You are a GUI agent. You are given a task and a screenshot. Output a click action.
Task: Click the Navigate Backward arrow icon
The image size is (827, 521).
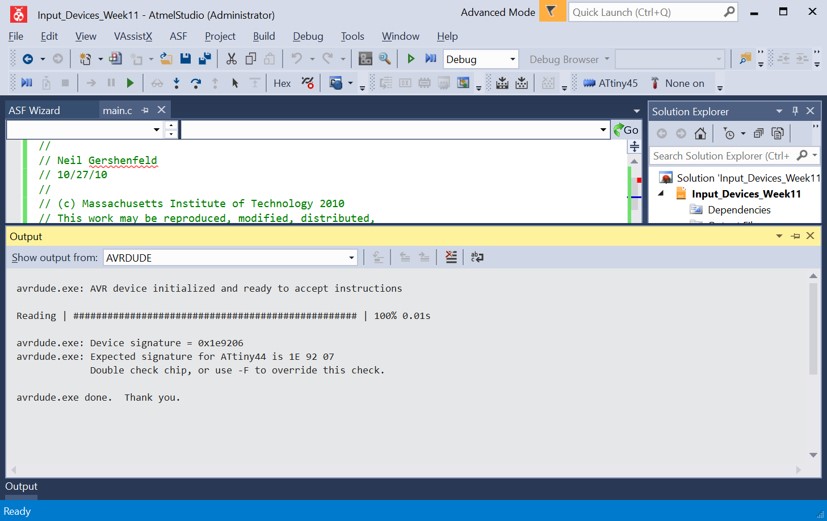(27, 59)
